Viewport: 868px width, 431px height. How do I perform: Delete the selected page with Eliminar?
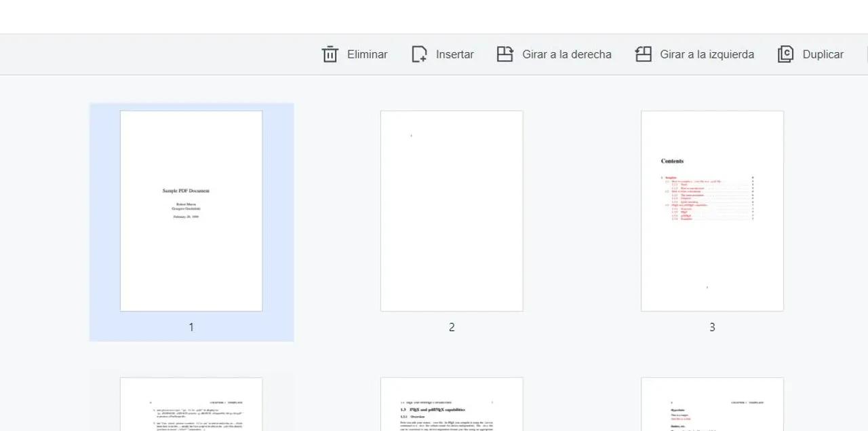click(x=367, y=54)
